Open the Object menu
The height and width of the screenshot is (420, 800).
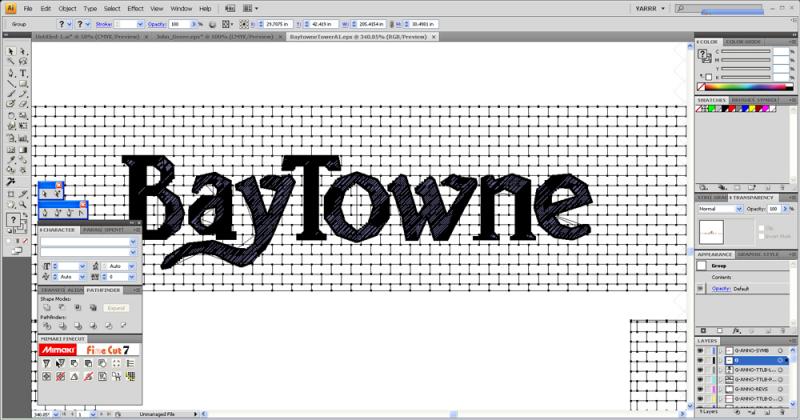[67, 9]
